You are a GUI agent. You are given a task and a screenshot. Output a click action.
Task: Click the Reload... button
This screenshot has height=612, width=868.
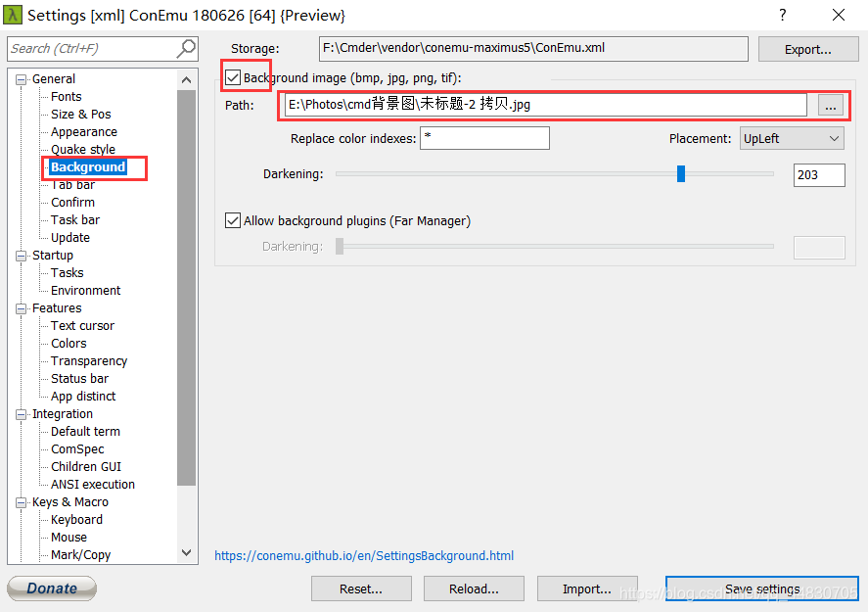474,588
